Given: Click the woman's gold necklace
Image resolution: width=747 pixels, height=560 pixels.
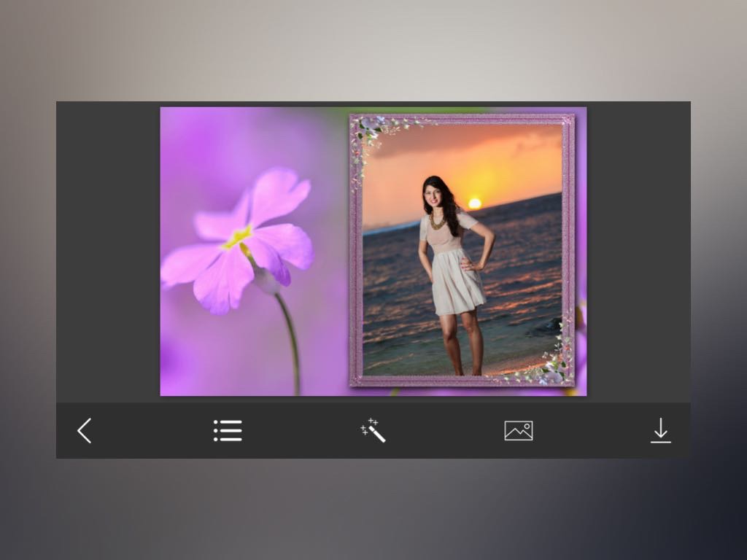Looking at the screenshot, I should [438, 221].
